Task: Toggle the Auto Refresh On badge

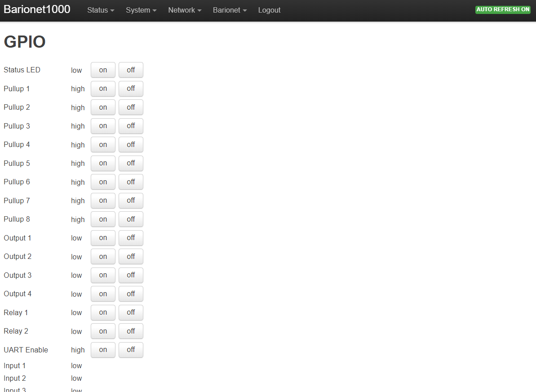Action: 503,9
